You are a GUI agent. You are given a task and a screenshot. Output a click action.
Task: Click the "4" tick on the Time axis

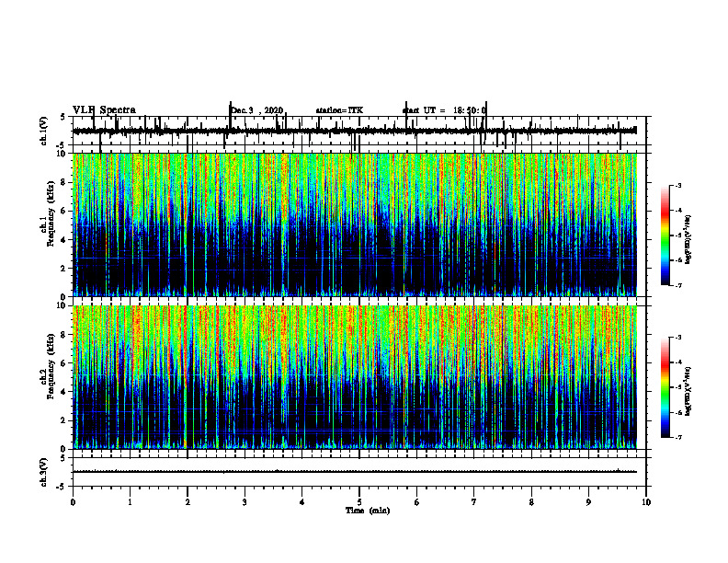click(x=302, y=502)
